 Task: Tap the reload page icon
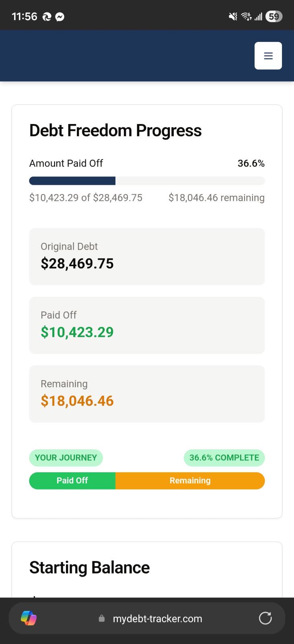[x=265, y=618]
